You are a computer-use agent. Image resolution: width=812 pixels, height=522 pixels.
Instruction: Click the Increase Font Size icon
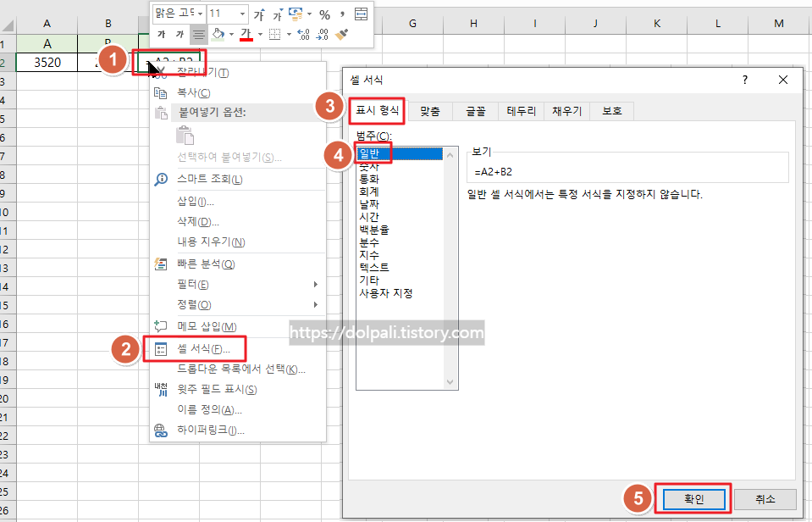pyautogui.click(x=261, y=13)
